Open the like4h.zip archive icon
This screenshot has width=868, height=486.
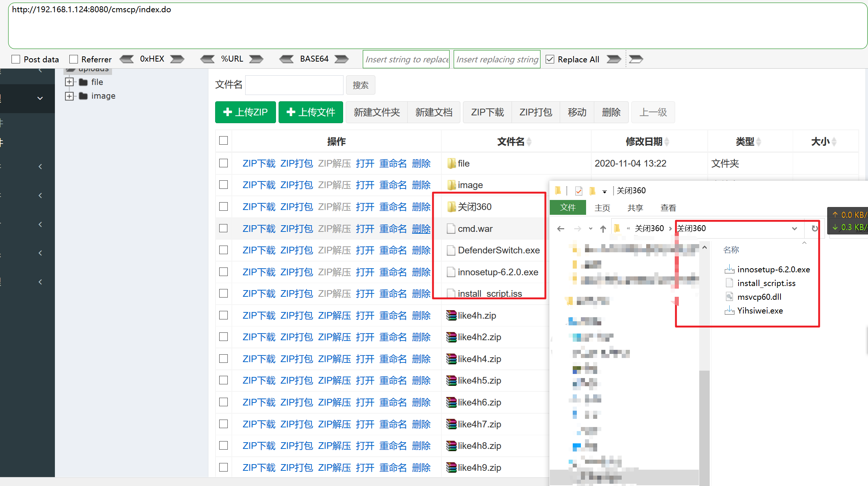(x=451, y=315)
